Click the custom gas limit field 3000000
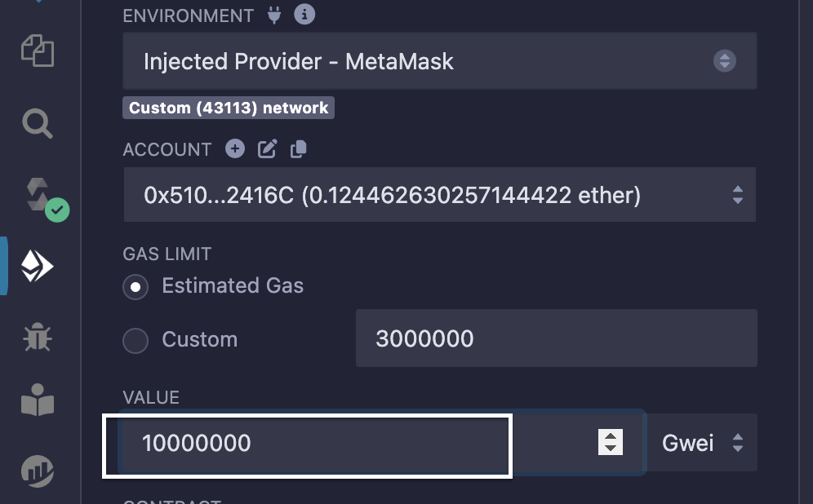The width and height of the screenshot is (813, 504). click(x=556, y=338)
